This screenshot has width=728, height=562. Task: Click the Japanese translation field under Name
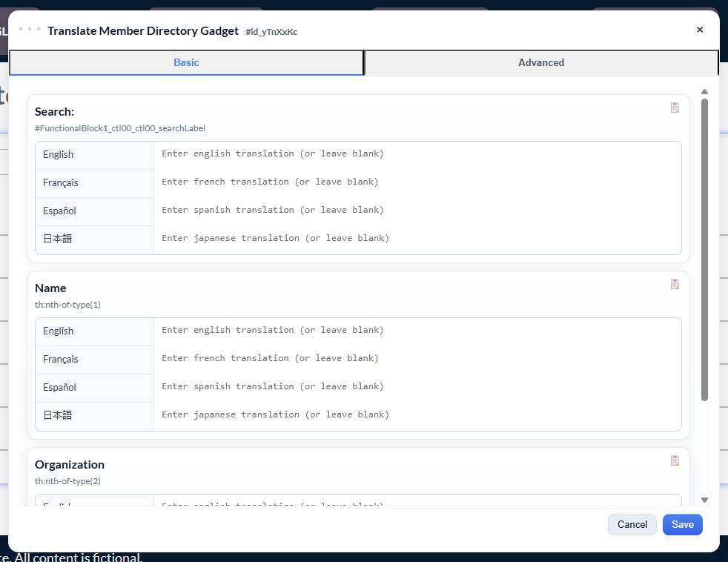pyautogui.click(x=415, y=414)
